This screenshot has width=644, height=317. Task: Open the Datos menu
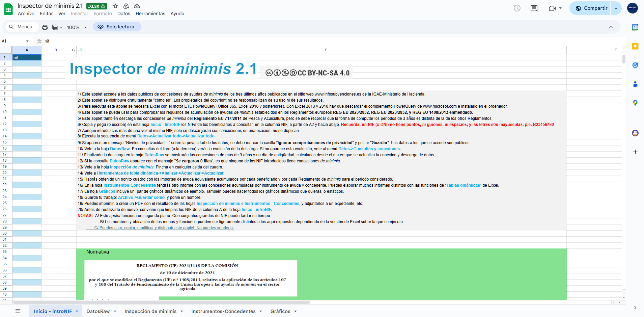(x=123, y=14)
